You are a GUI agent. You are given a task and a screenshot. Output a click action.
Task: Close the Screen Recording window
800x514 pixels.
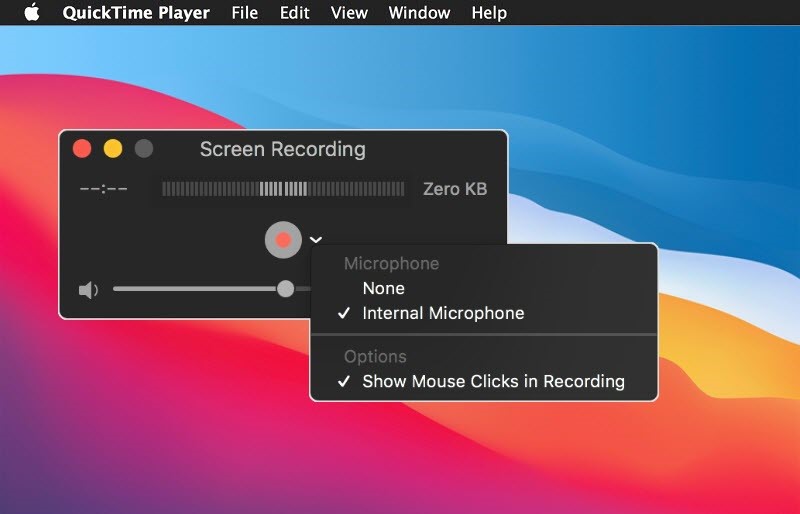click(82, 149)
